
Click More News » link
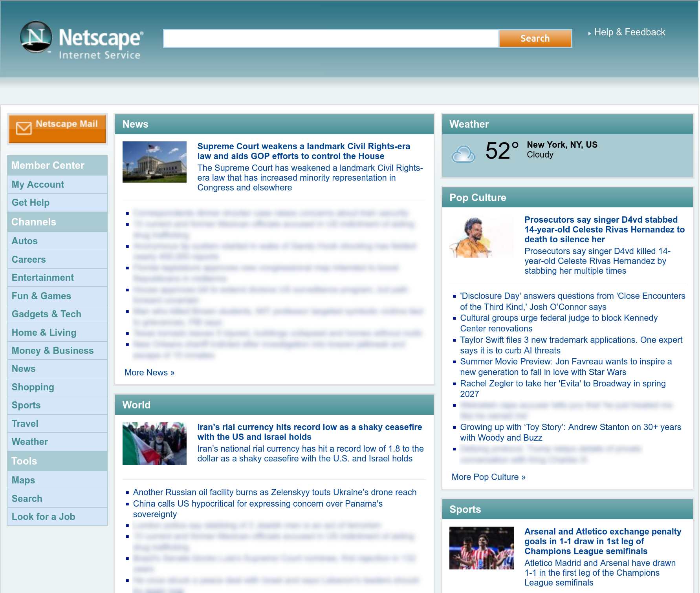[x=149, y=372]
